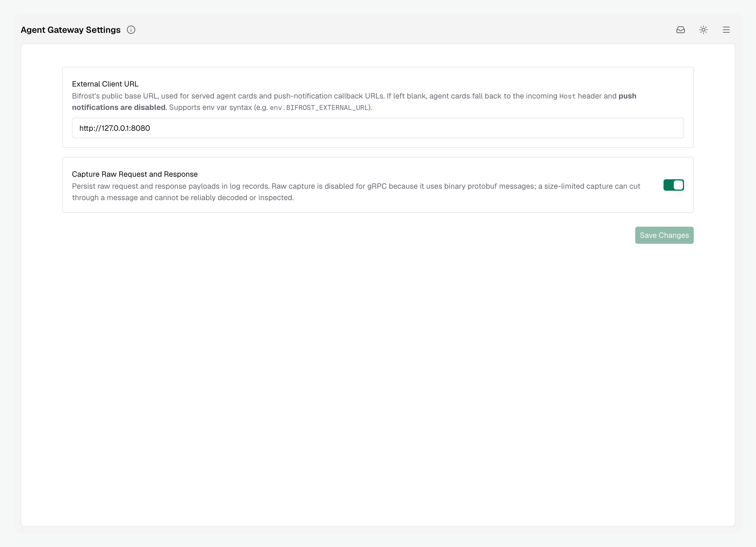
Task: Disable Capture Raw Request and Response switch
Action: [673, 185]
